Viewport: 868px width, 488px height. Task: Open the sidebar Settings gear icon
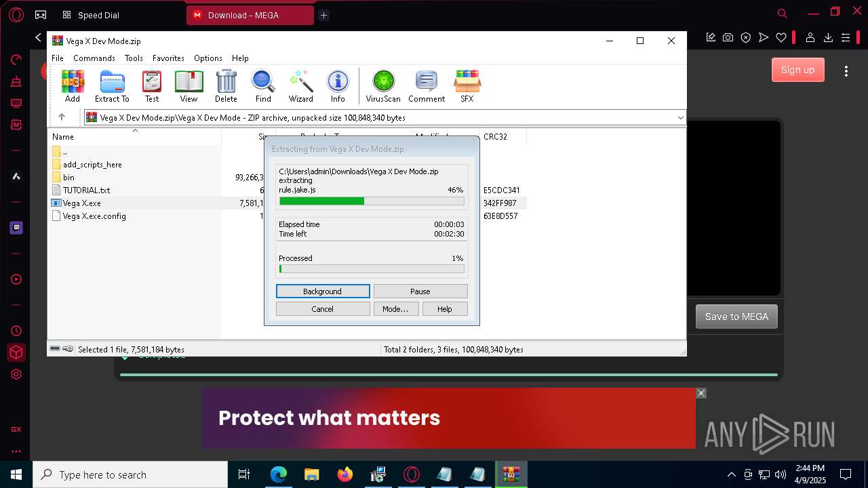[16, 374]
